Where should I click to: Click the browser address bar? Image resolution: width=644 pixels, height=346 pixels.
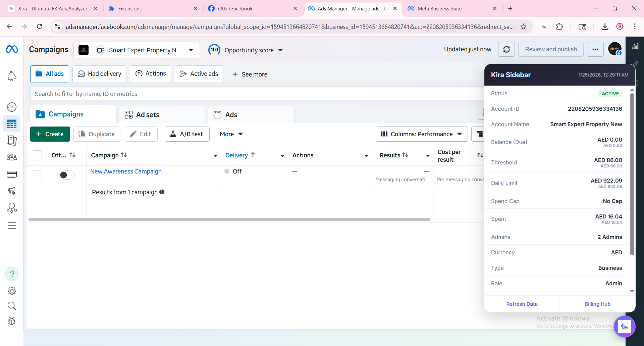click(289, 27)
